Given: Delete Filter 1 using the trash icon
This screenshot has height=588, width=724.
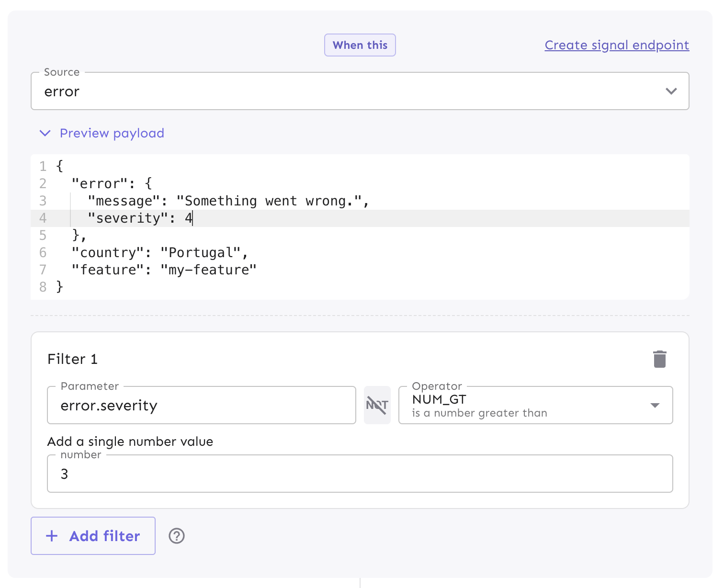Looking at the screenshot, I should point(660,358).
